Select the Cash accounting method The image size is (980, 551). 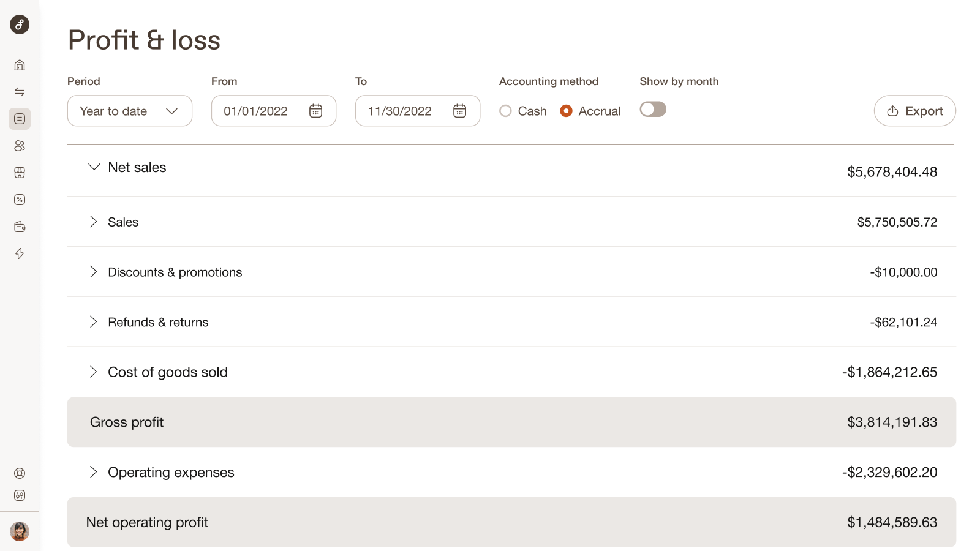[x=506, y=111]
